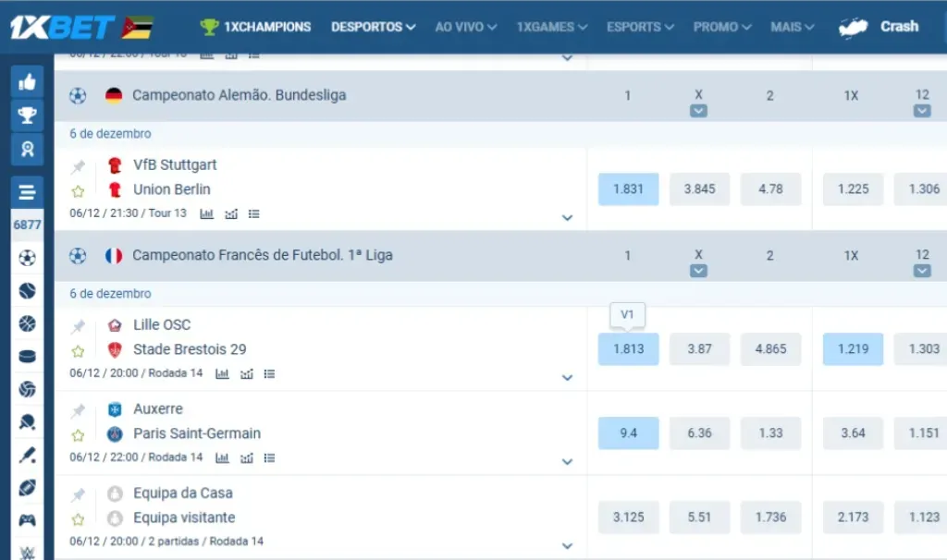
Task: Select the basketball icon in sidebar
Action: coord(27,322)
